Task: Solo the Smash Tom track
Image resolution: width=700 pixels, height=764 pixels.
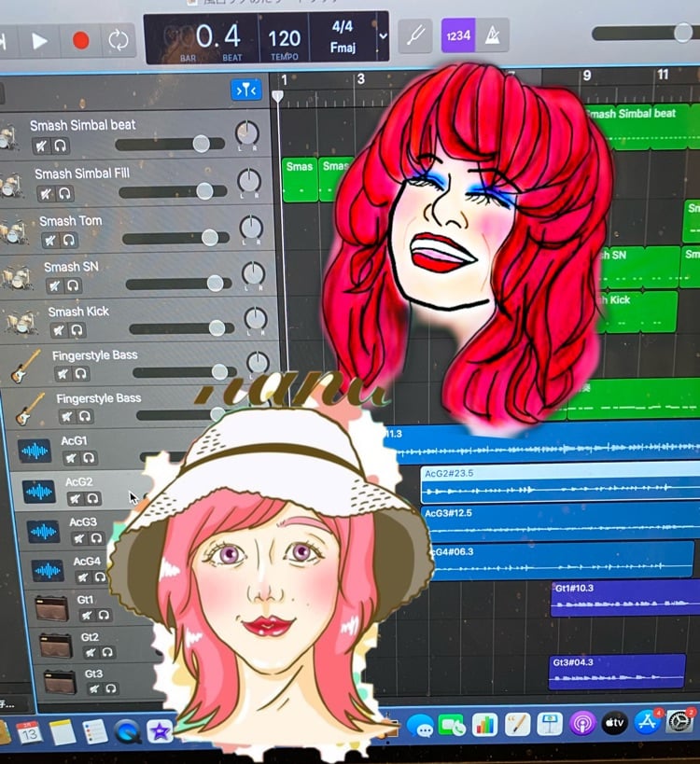Action: [x=70, y=241]
